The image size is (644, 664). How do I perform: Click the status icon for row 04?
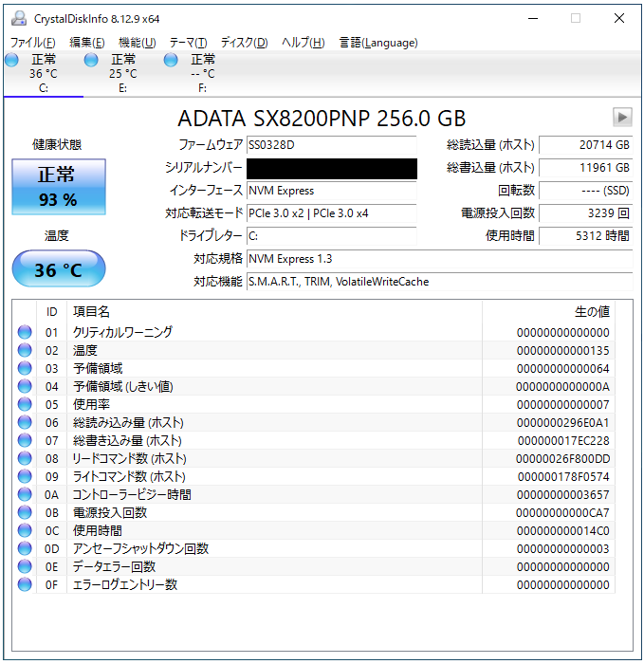click(25, 386)
